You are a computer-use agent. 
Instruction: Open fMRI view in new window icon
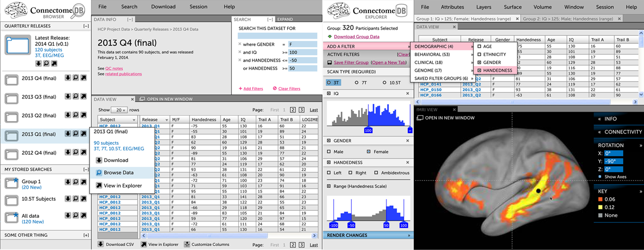click(x=420, y=117)
